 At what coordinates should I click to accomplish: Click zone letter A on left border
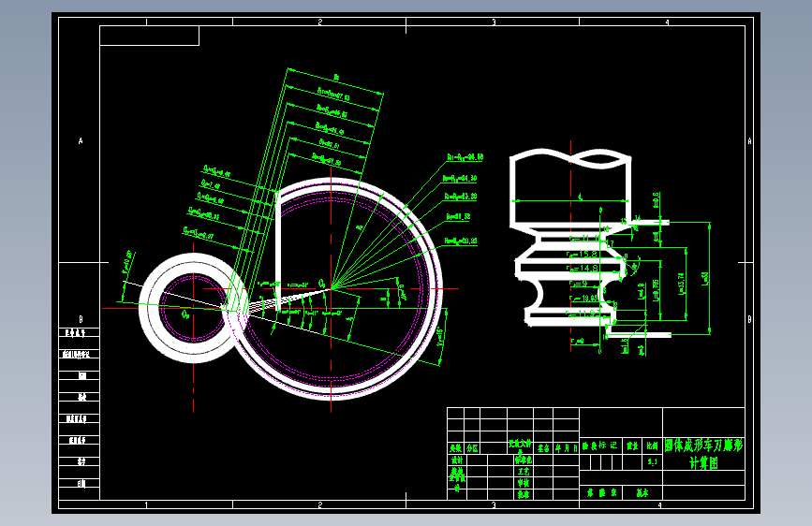tap(81, 140)
